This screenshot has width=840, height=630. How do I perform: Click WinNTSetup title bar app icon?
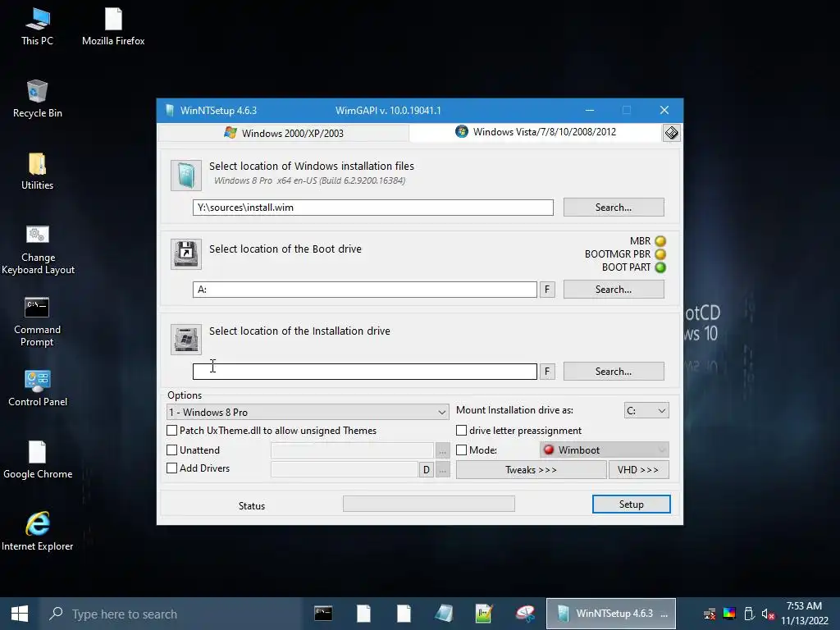coord(170,111)
